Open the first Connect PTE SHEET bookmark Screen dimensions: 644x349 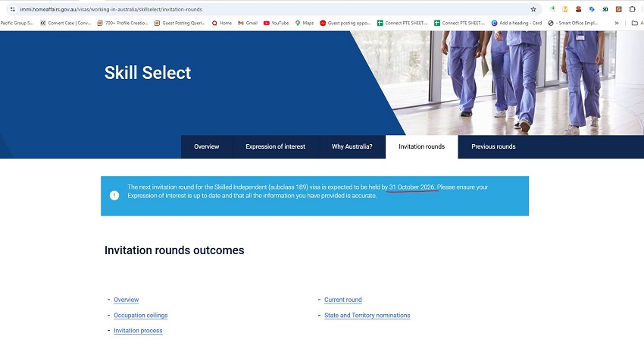402,23
